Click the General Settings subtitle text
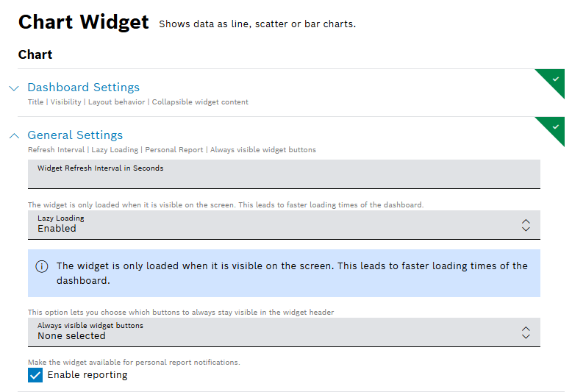 [171, 150]
